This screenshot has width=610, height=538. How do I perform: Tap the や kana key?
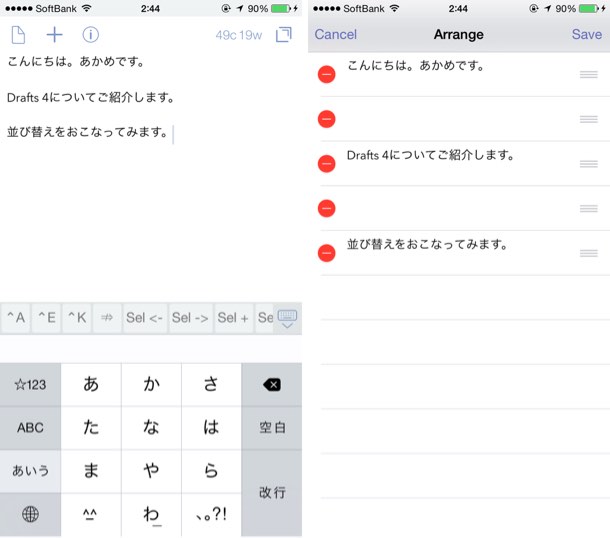151,471
